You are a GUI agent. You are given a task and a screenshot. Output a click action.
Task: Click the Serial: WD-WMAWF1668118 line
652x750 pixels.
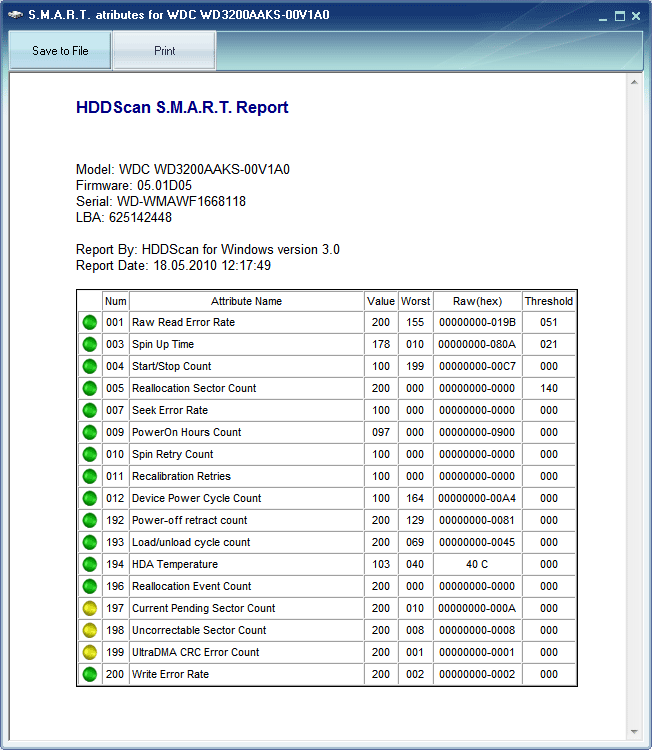click(161, 201)
